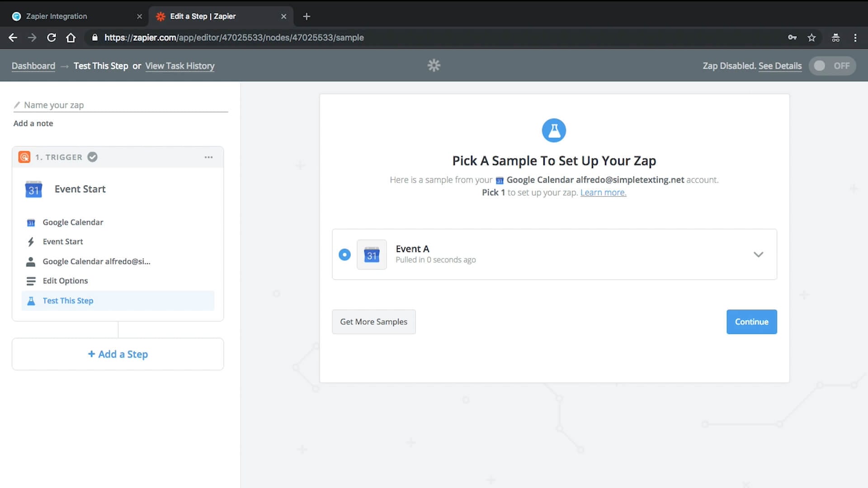Click the large calendar icon next to Event Start
This screenshot has width=868, height=488.
point(33,189)
